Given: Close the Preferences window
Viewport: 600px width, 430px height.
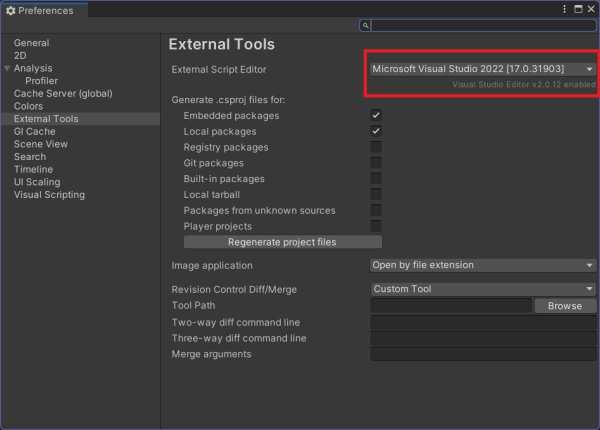Looking at the screenshot, I should point(591,9).
